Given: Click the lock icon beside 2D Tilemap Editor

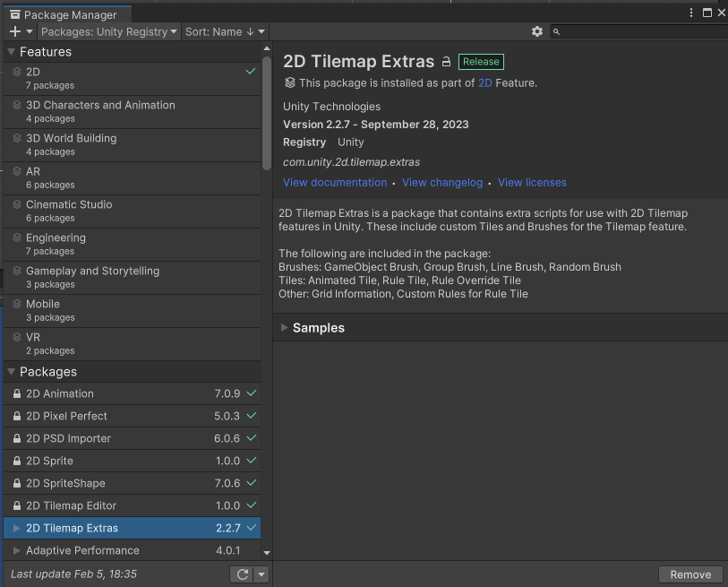Looking at the screenshot, I should pyautogui.click(x=17, y=505).
